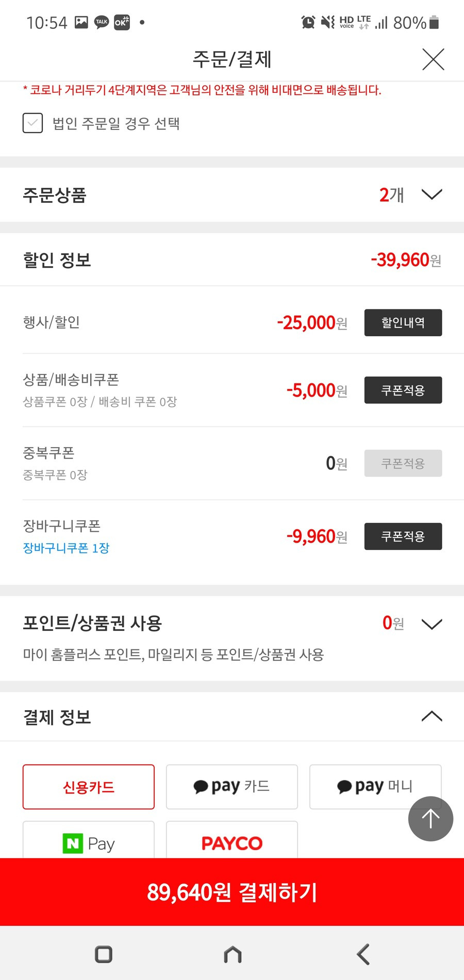Screen dimensions: 464x980
Task: Select 신용카드 payment method
Action: coord(89,787)
